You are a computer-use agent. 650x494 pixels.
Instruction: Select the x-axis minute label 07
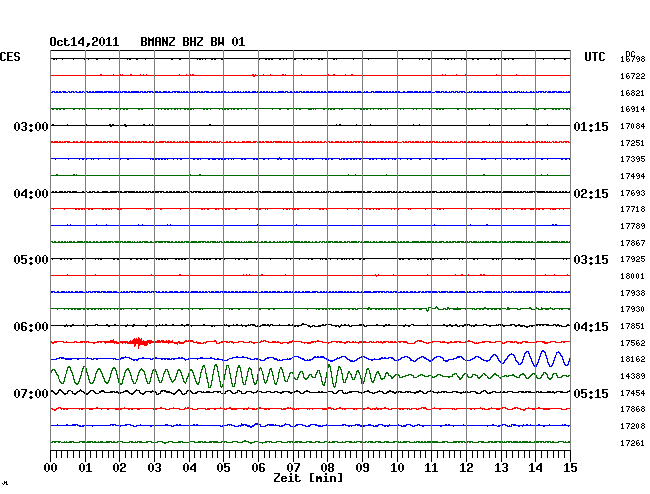click(293, 468)
